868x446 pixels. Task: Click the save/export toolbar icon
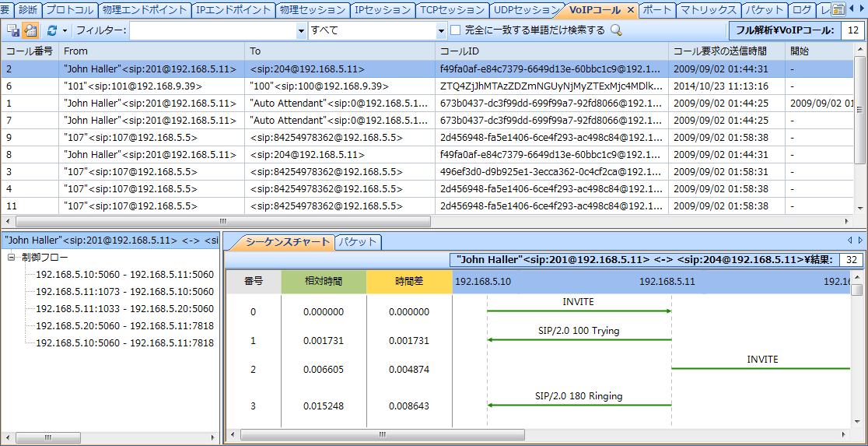click(13, 30)
